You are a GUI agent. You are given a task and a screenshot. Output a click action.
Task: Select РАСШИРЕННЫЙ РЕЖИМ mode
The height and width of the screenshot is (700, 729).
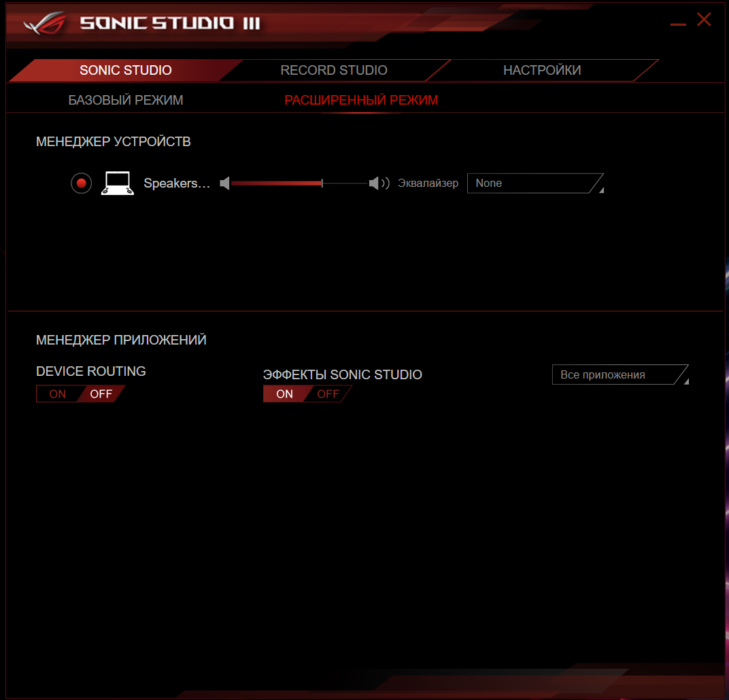click(361, 101)
